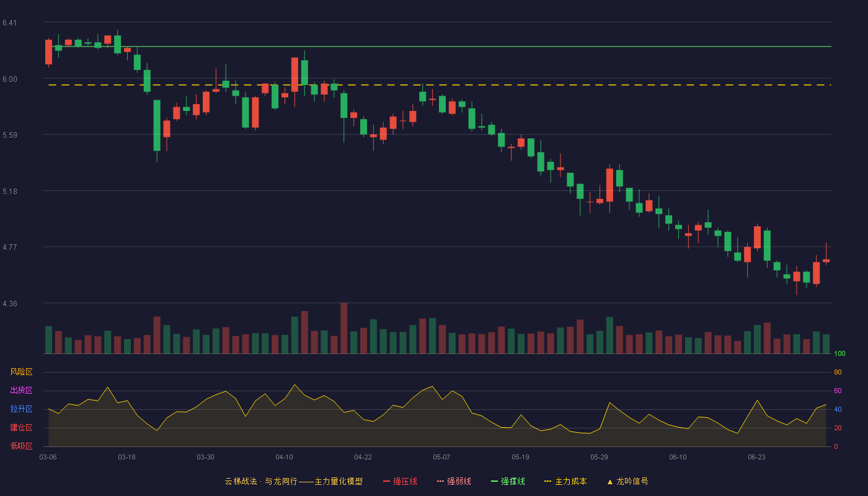Click the 建仓区 zone label

[21, 428]
